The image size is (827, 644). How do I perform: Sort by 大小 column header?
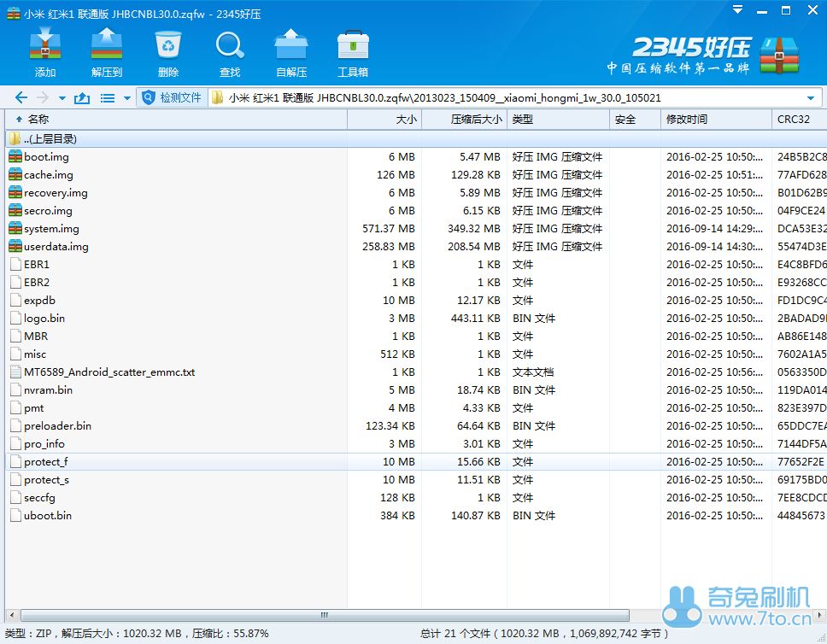384,120
